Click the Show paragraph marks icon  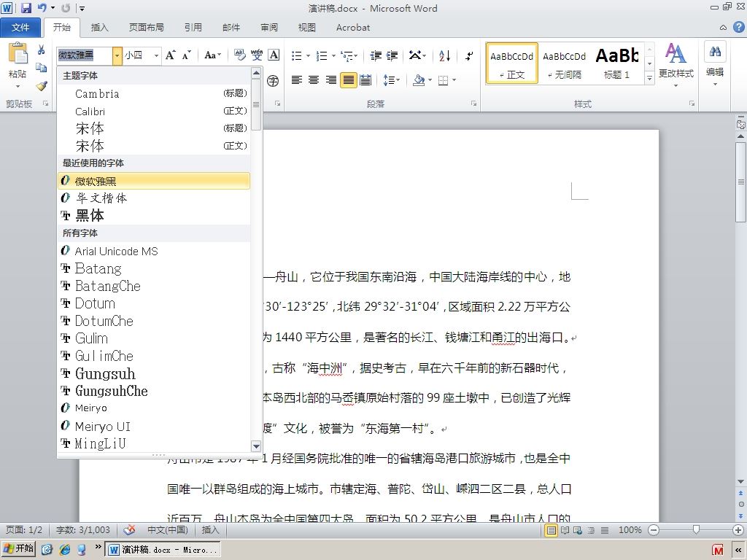[469, 55]
